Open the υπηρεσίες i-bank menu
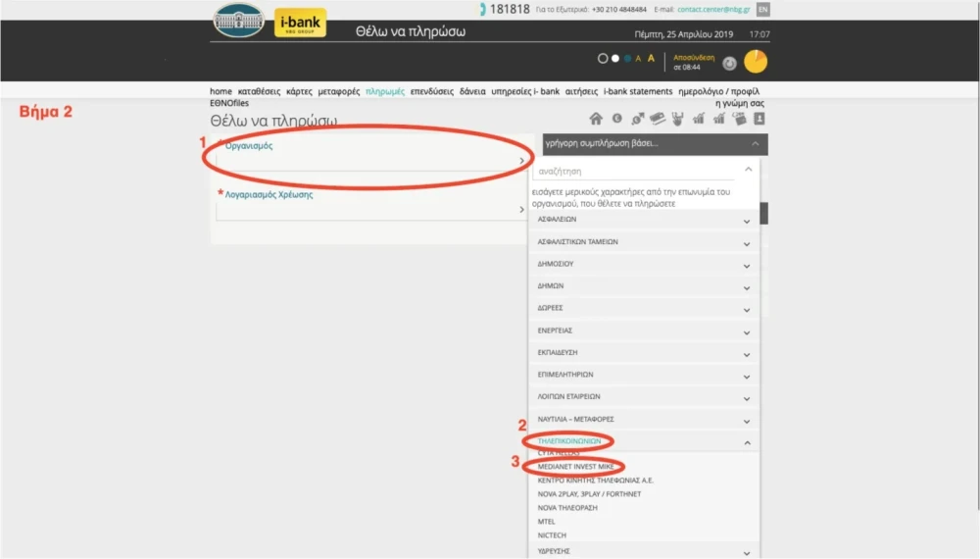 click(525, 91)
